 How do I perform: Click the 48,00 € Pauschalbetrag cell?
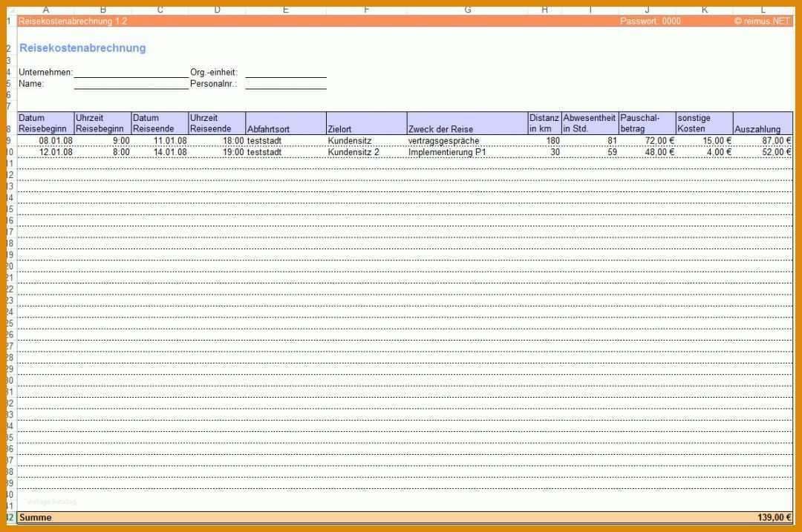tap(648, 152)
